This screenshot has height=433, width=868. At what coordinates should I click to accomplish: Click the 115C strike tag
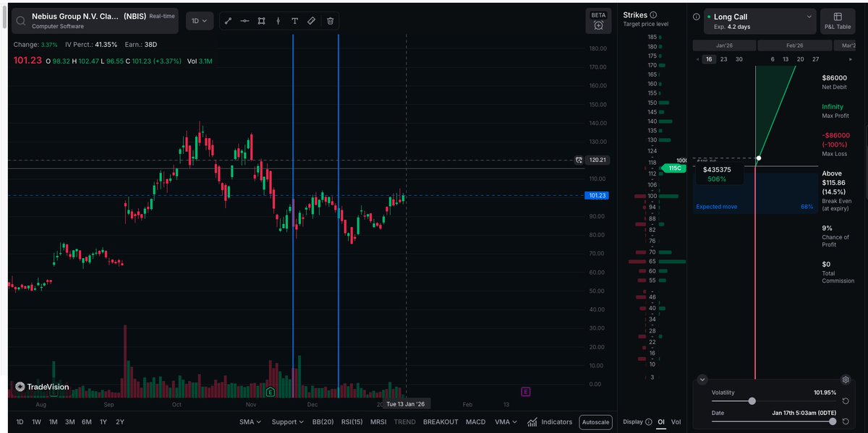674,168
